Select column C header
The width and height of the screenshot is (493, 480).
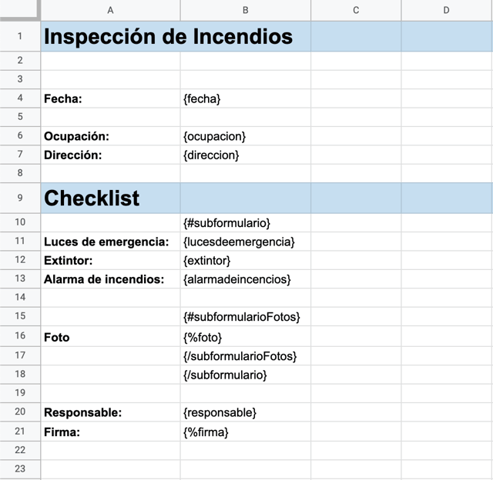point(356,10)
